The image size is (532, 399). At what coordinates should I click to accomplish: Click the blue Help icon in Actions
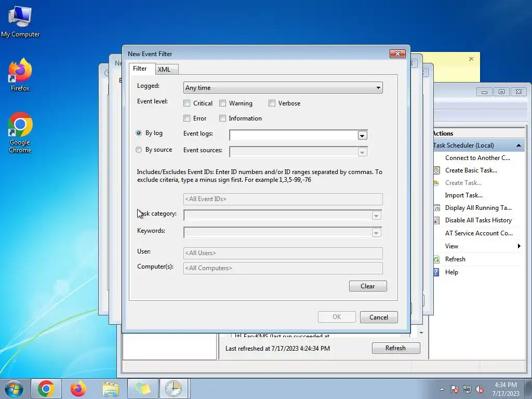436,272
